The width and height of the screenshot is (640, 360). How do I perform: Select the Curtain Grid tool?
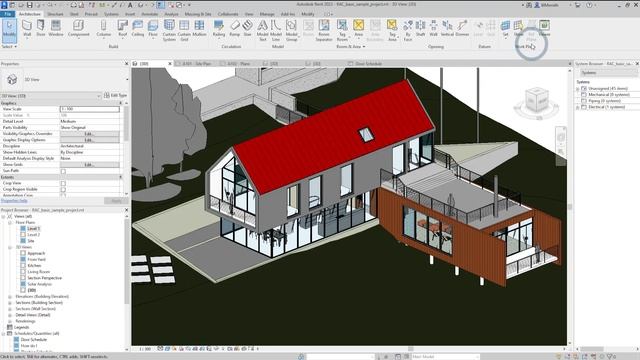[184, 31]
